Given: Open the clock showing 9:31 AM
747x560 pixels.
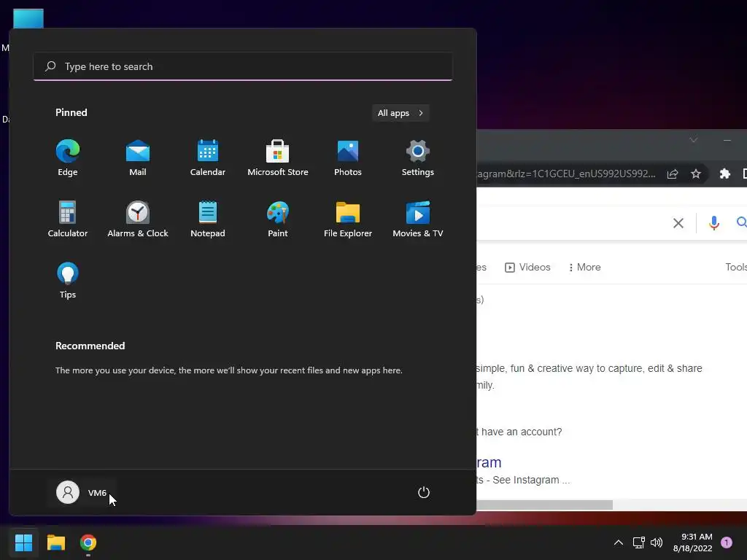Looking at the screenshot, I should pyautogui.click(x=693, y=542).
